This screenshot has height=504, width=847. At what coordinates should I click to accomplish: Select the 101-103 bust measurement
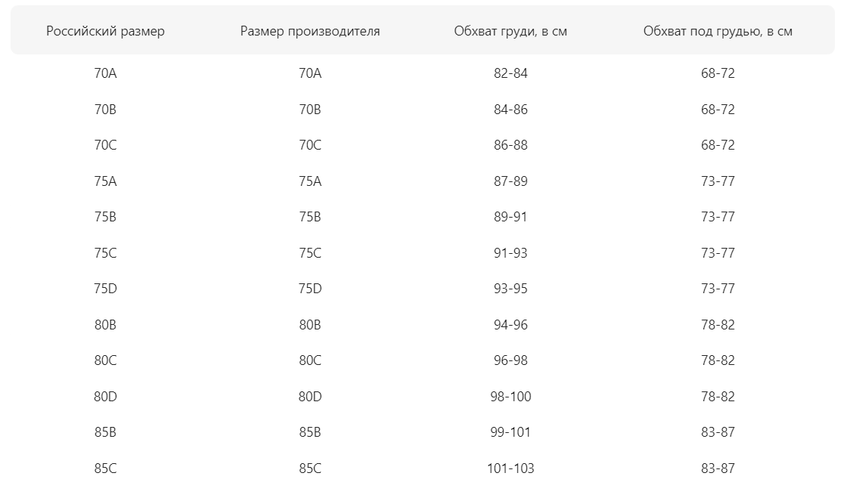click(510, 468)
